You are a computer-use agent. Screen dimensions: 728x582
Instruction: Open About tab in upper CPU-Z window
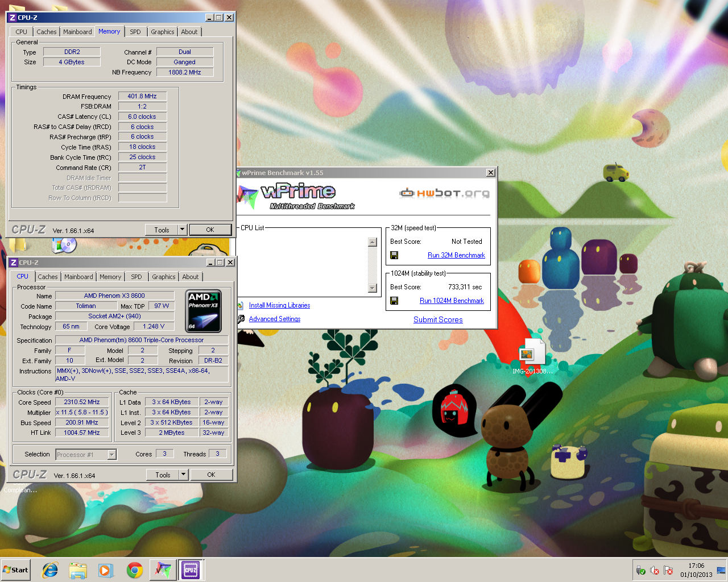coord(189,32)
